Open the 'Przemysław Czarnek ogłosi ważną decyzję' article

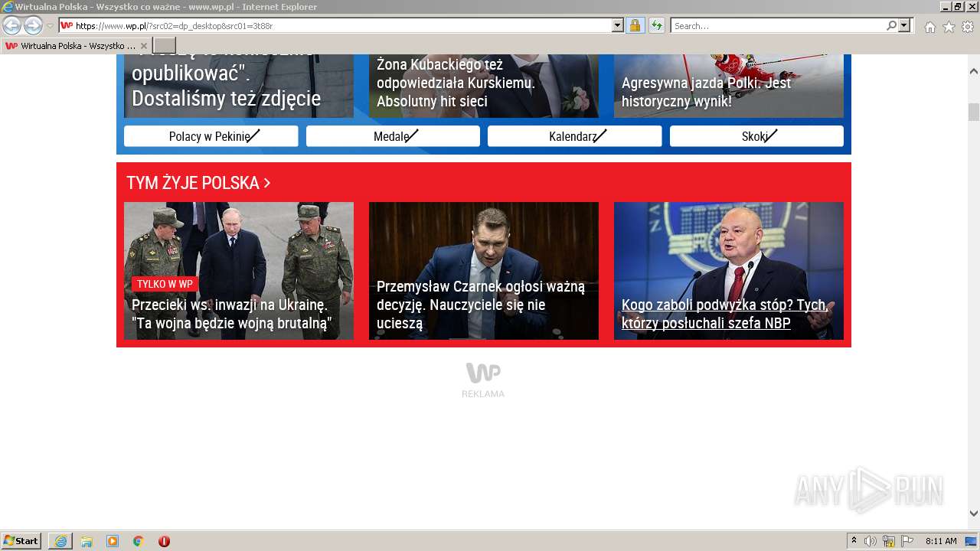(481, 305)
